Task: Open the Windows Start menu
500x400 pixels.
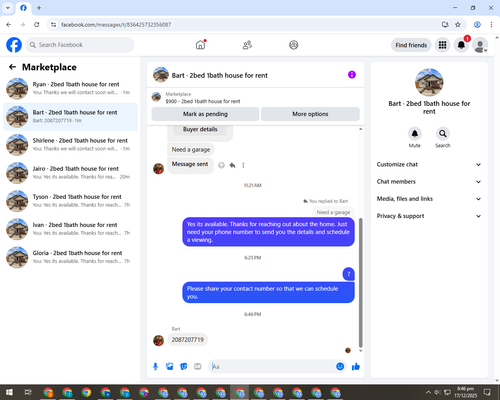Action: [x=9, y=392]
